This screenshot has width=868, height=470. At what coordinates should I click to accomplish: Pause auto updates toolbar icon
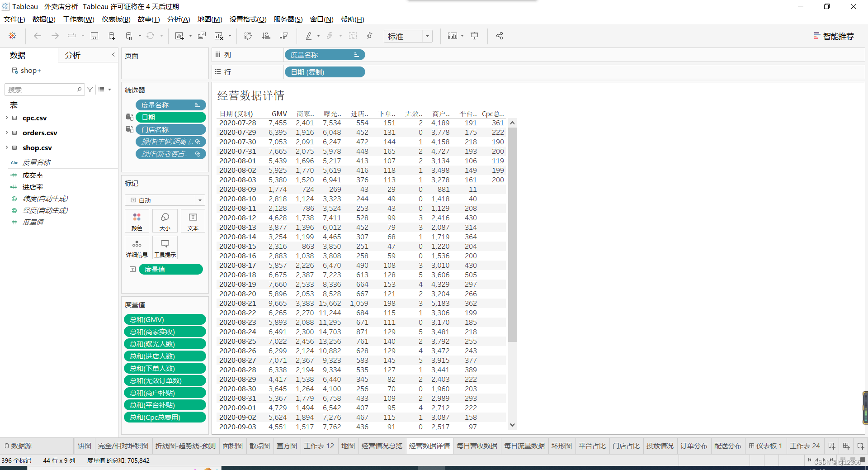coord(129,36)
